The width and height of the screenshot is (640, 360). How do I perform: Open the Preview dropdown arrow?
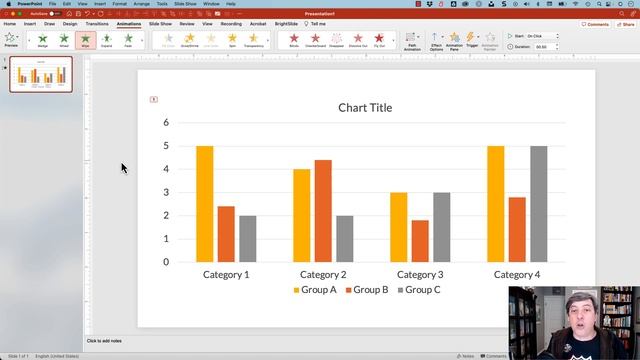tap(18, 37)
